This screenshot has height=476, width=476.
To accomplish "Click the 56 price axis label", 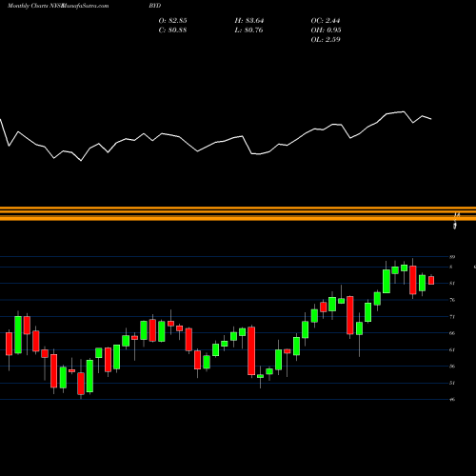I will [452, 367].
